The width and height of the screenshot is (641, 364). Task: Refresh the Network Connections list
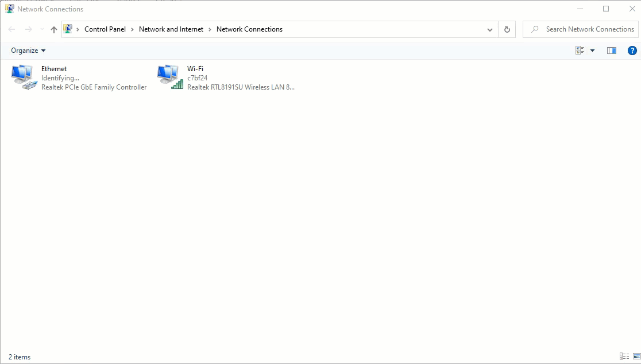[x=507, y=29]
